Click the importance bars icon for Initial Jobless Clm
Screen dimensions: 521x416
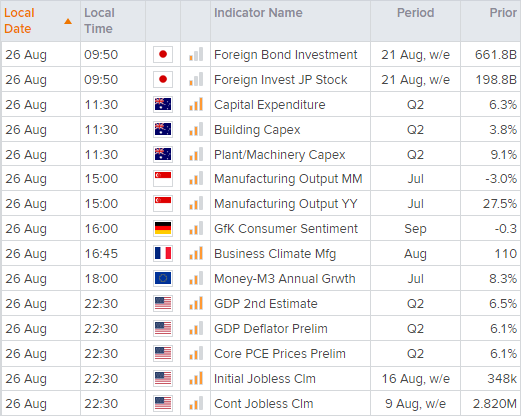(x=196, y=378)
